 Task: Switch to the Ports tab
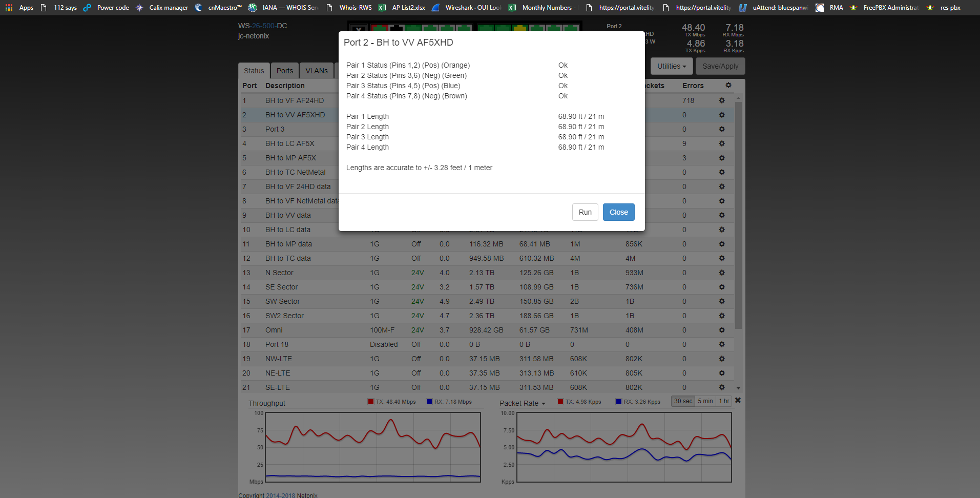(x=284, y=71)
